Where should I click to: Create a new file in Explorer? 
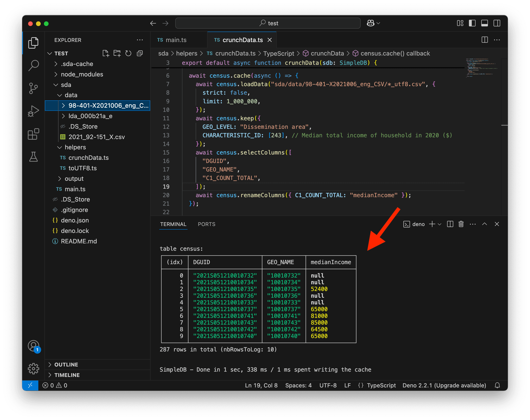(106, 53)
